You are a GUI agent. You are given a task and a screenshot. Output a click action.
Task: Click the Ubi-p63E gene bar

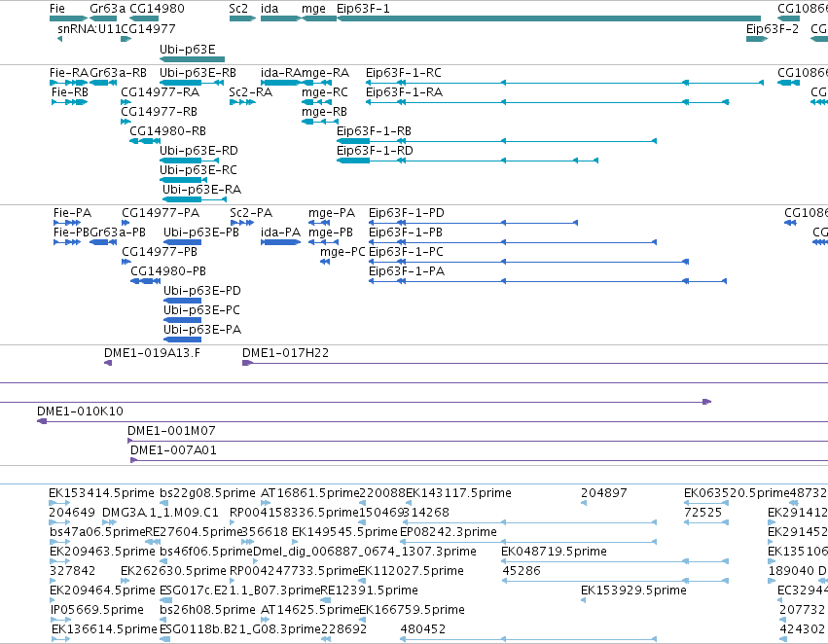coord(193,59)
